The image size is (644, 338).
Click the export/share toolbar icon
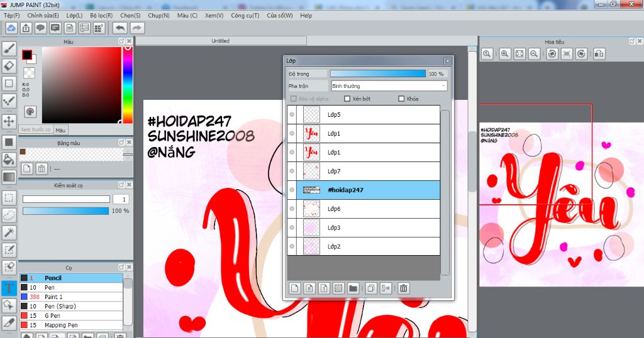(26, 28)
